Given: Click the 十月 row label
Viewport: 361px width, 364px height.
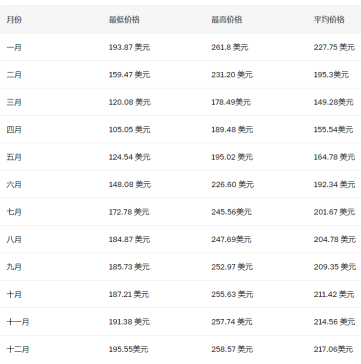Looking at the screenshot, I should 14,294.
